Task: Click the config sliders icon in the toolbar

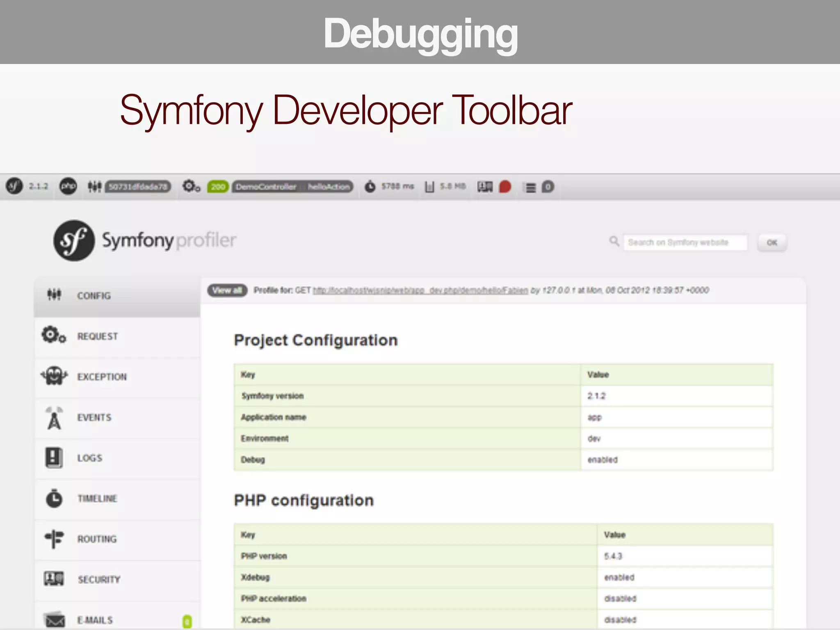Action: pyautogui.click(x=94, y=187)
